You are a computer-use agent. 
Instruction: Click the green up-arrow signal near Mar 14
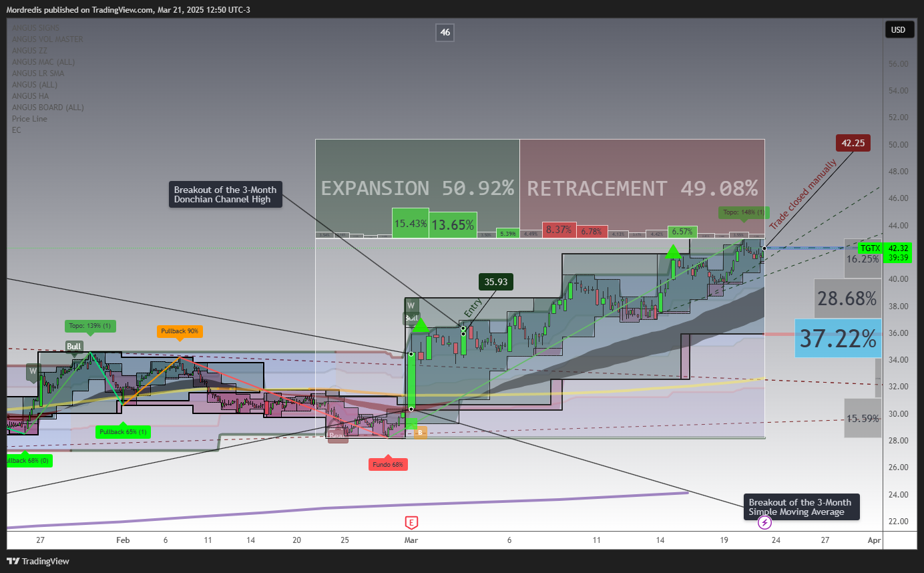pyautogui.click(x=672, y=251)
